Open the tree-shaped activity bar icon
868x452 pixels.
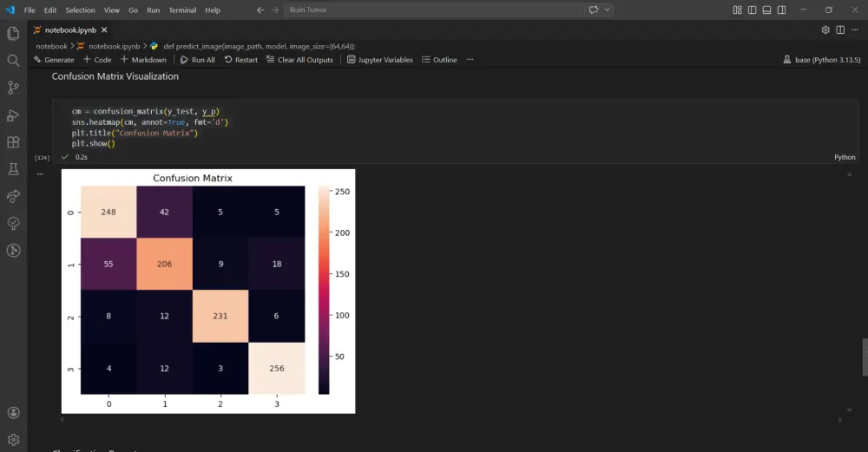point(13,224)
